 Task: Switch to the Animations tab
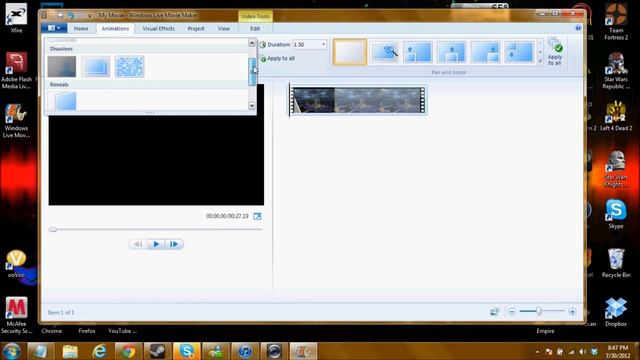tap(115, 29)
